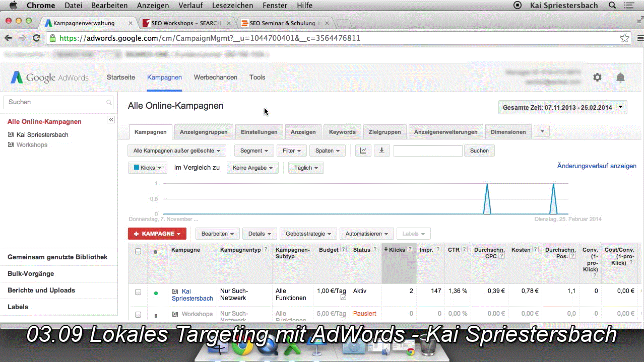Click the Chrome icon in the Dock
The image size is (644, 362).
click(x=242, y=346)
